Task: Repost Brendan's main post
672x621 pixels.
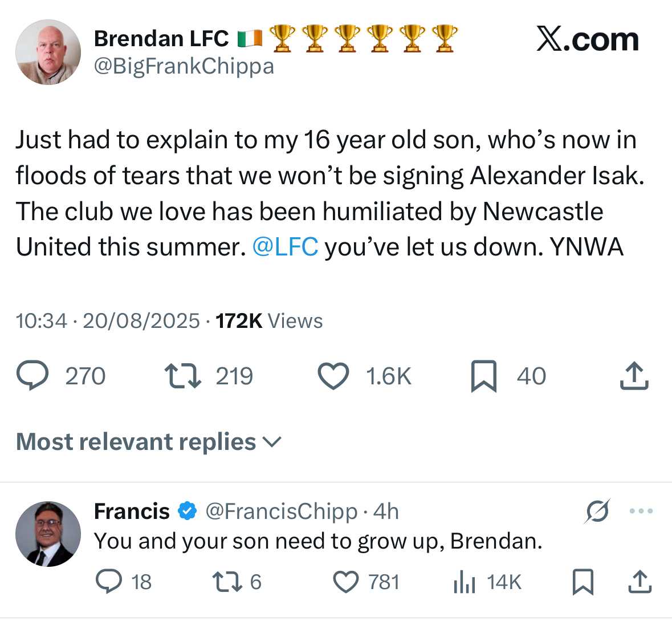Action: click(x=182, y=376)
